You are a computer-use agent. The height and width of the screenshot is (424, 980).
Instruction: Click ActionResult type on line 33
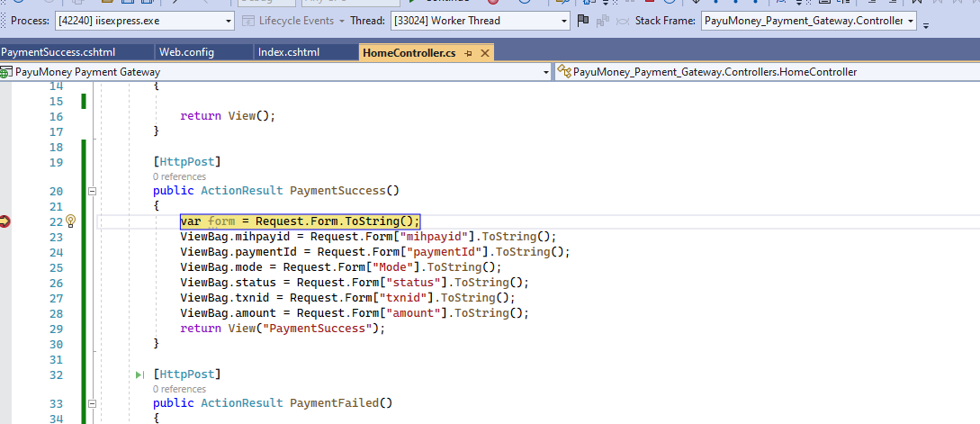(x=242, y=403)
